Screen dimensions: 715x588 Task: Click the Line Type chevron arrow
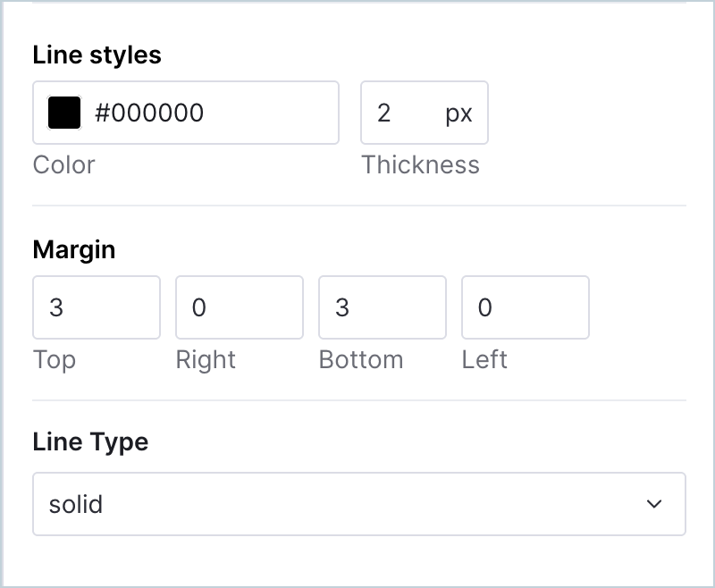click(x=654, y=504)
